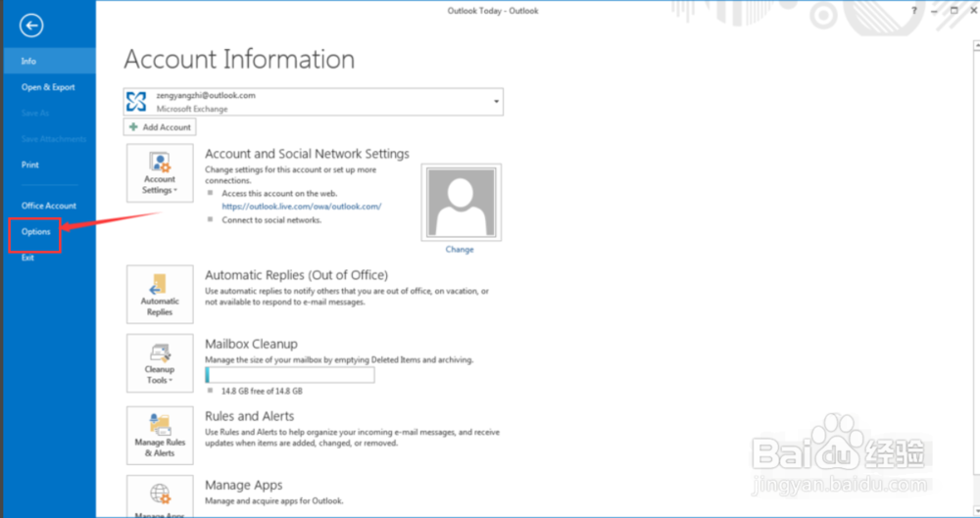Open Manage Rules & Alerts
This screenshot has width=980, height=518.
[x=160, y=436]
